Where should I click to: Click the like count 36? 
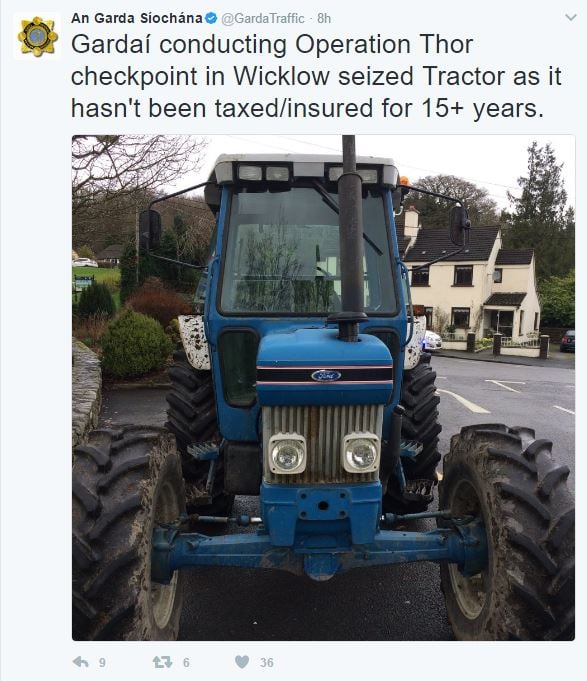coord(267,662)
